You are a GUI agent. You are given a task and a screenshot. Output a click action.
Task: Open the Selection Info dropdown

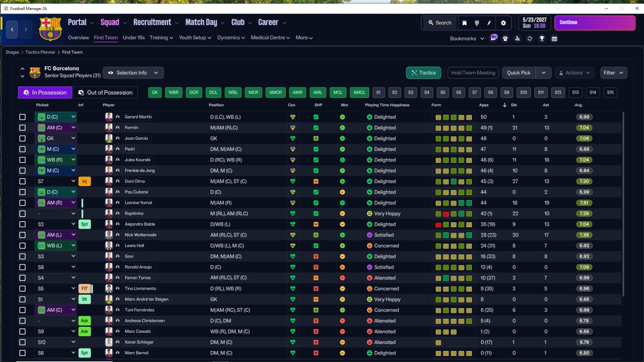click(133, 73)
